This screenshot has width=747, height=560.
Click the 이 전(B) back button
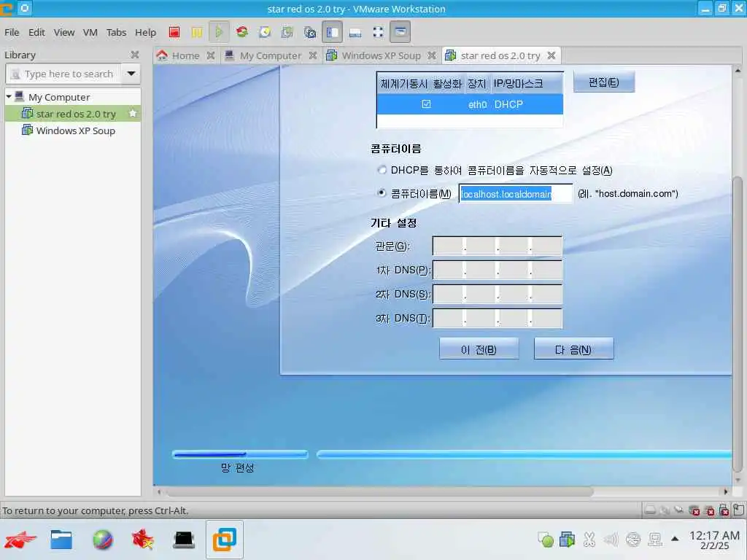coord(479,349)
